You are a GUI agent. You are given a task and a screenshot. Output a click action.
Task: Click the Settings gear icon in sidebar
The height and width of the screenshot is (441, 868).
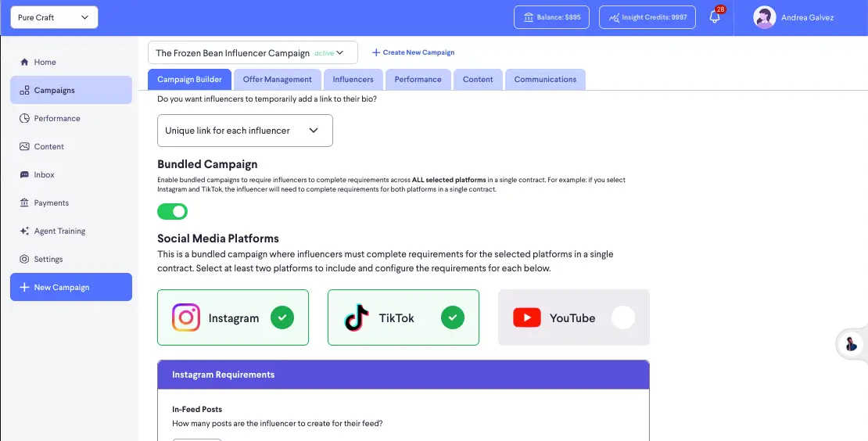point(24,259)
